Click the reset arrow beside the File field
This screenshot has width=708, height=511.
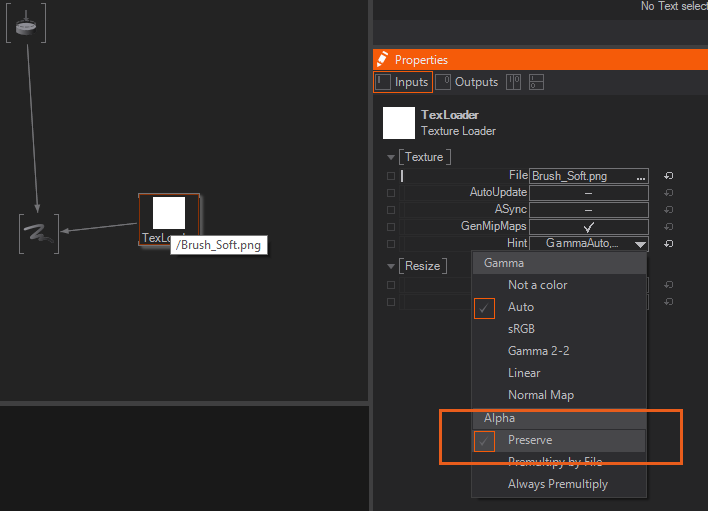(x=668, y=176)
